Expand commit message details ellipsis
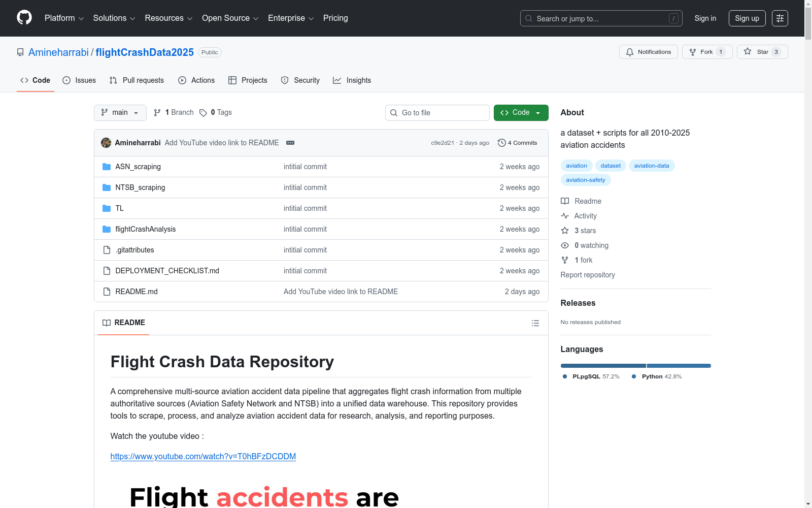 click(290, 143)
